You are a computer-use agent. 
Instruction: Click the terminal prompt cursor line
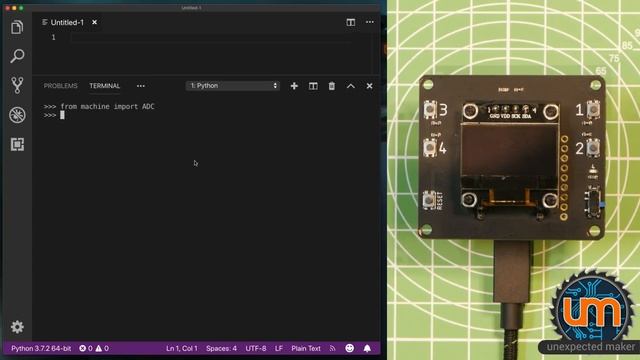[x=54, y=116]
